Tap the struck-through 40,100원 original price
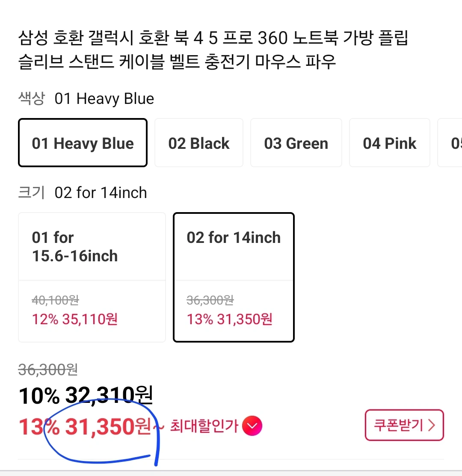The height and width of the screenshot is (476, 462). [55, 300]
